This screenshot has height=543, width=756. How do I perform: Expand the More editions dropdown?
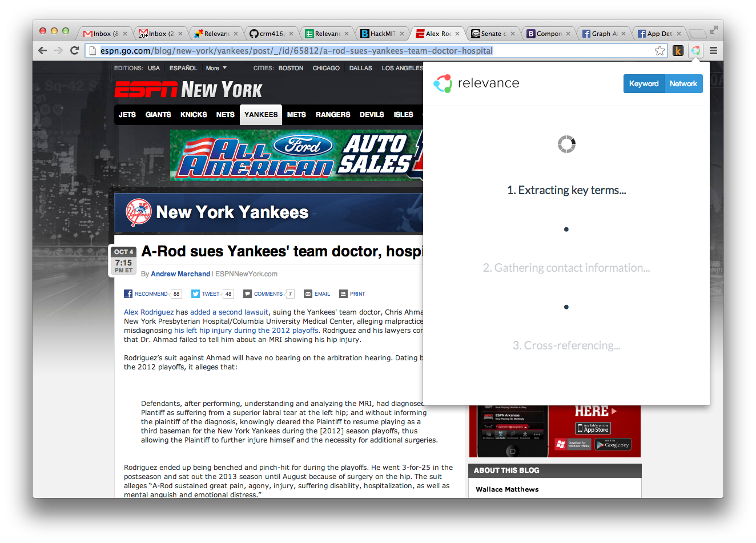[216, 68]
